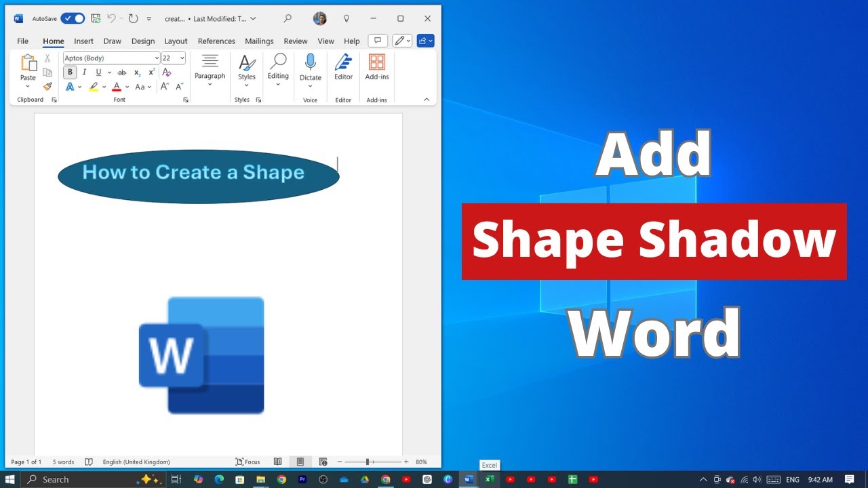Viewport: 868px width, 488px height.
Task: Click the English (United Kingdom) language indicator
Action: [x=136, y=462]
